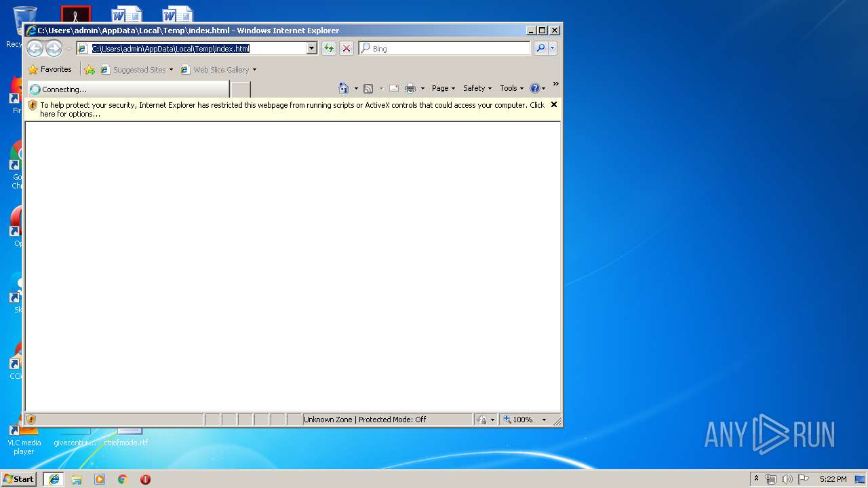Viewport: 868px width, 488px height.
Task: Expand Suggested Sites dropdown arrow
Action: [x=171, y=70]
